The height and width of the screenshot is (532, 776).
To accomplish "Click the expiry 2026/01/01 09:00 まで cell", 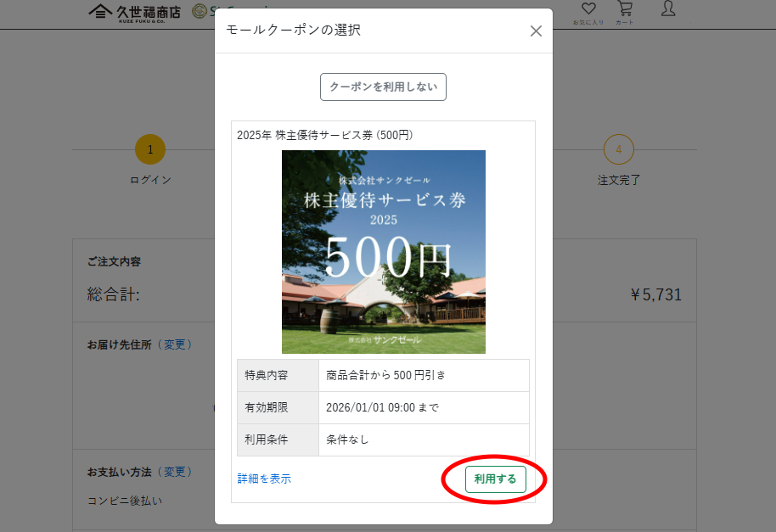I will [x=424, y=407].
